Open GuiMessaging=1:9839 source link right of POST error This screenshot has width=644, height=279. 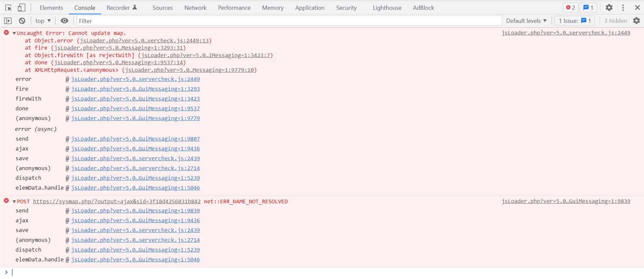[x=566, y=201]
